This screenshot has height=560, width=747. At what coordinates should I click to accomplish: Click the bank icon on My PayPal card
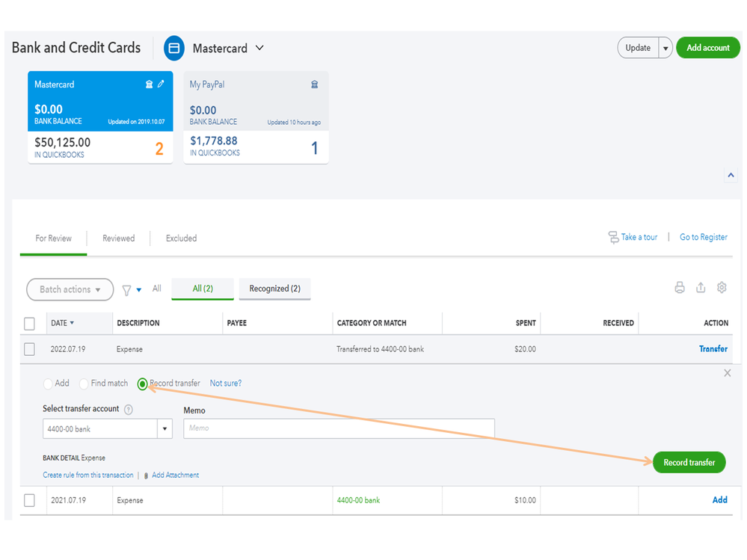click(314, 84)
